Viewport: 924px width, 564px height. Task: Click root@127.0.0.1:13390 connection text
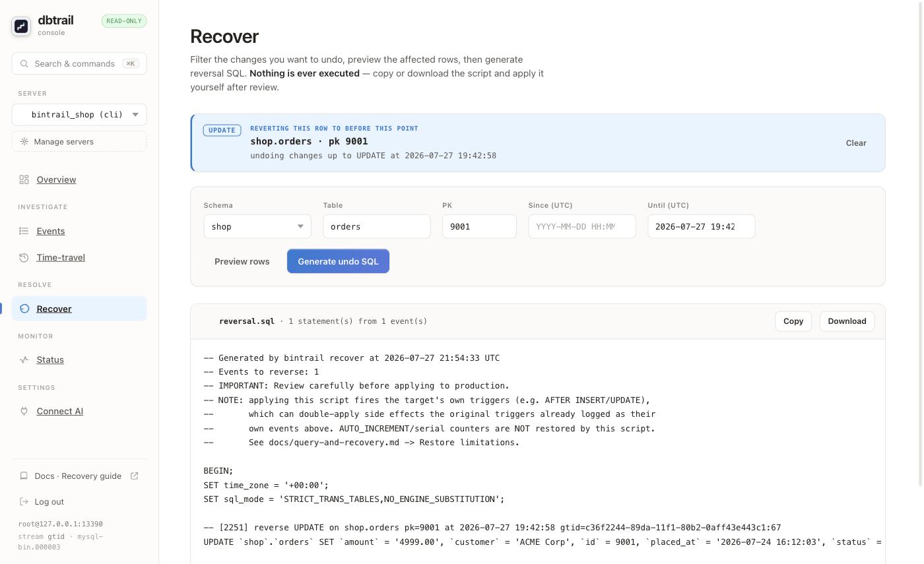(x=61, y=524)
